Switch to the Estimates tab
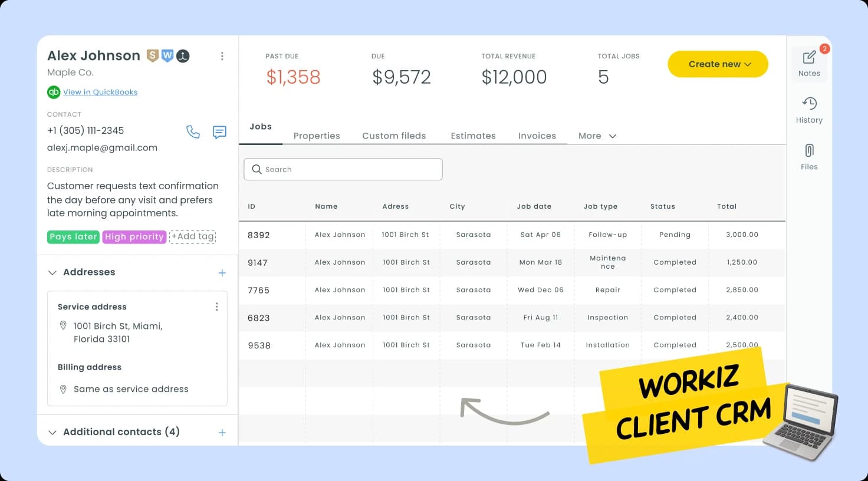Screen dimensions: 868x481 (x=473, y=136)
